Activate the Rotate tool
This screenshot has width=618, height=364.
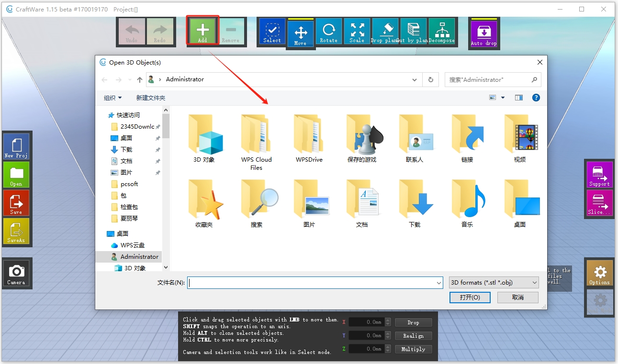(329, 32)
